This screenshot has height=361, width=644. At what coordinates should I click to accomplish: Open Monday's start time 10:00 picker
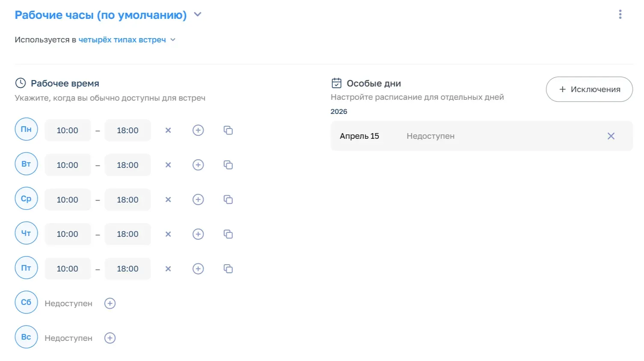tap(68, 130)
